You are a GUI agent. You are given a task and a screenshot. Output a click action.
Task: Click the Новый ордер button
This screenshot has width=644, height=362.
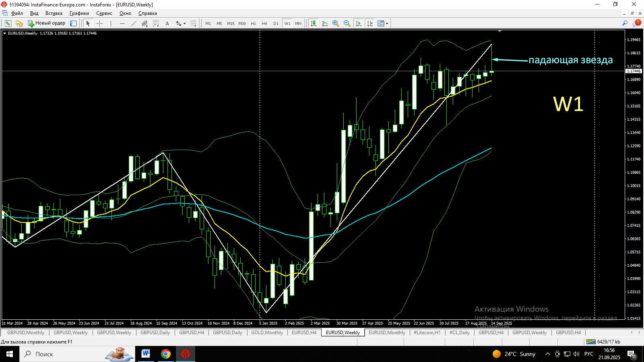point(46,23)
